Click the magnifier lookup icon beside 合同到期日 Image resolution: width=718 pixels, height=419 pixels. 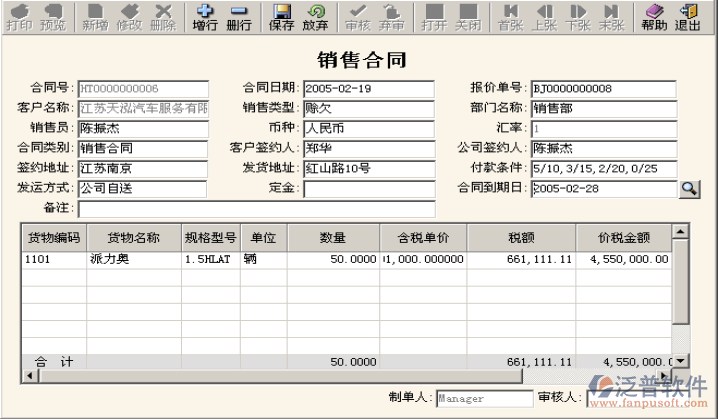(690, 188)
